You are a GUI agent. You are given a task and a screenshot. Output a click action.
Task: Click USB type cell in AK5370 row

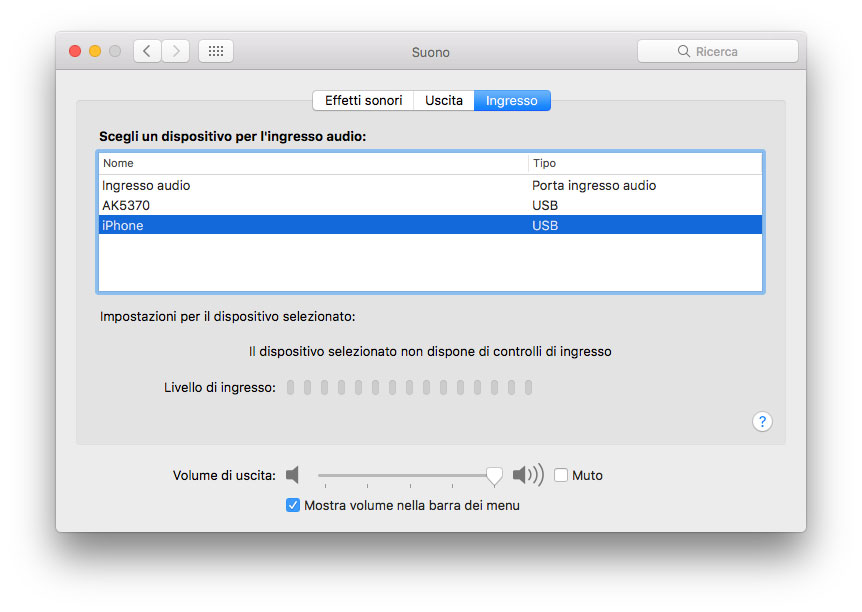tap(545, 205)
